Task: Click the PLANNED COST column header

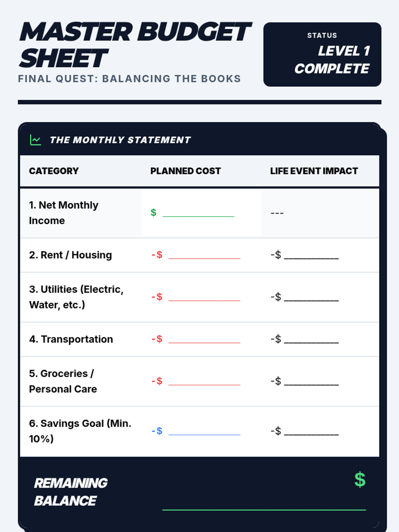Action: 186,171
